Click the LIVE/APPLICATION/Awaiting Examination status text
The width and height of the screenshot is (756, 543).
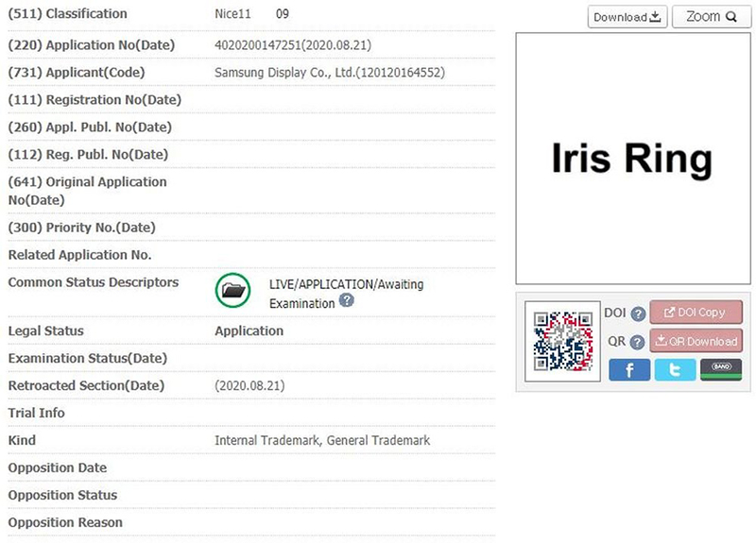[346, 284]
